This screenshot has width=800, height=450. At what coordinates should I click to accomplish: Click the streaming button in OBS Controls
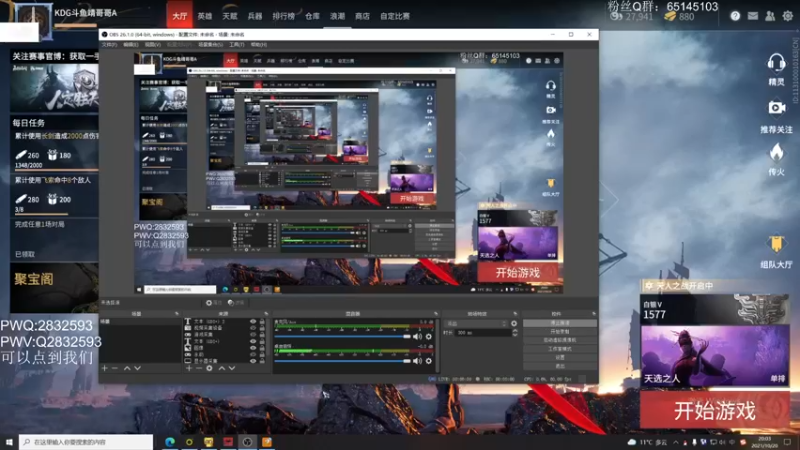click(x=560, y=323)
